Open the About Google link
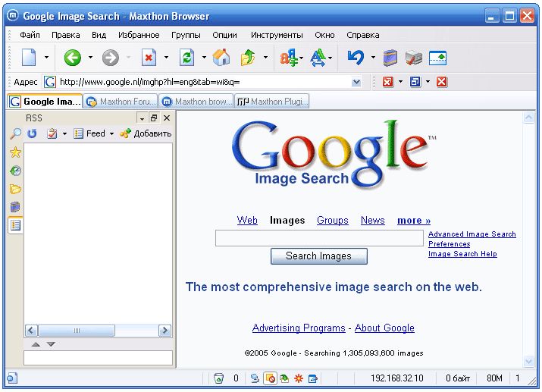The width and height of the screenshot is (542, 392). pos(384,328)
